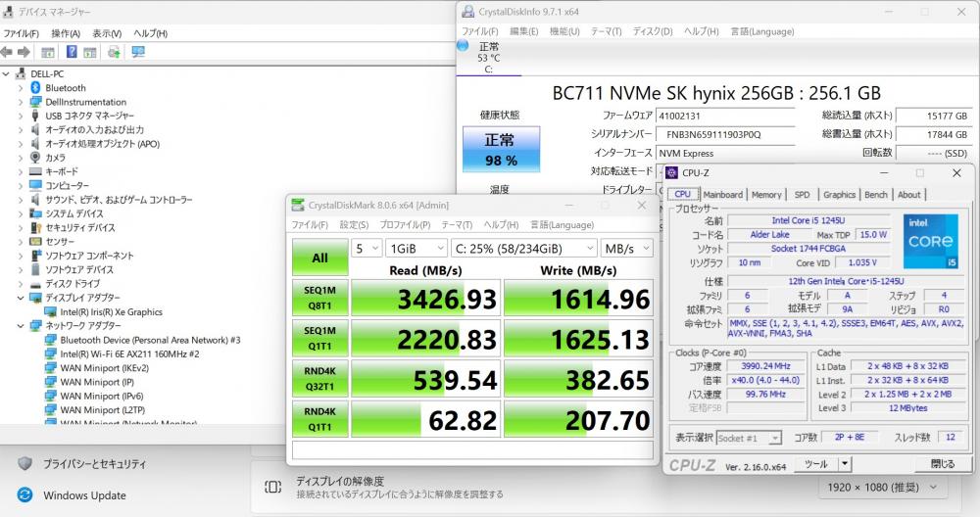The height and width of the screenshot is (517, 980).
Task: Click the help icon in Device Manager toolbar
Action: pos(72,52)
